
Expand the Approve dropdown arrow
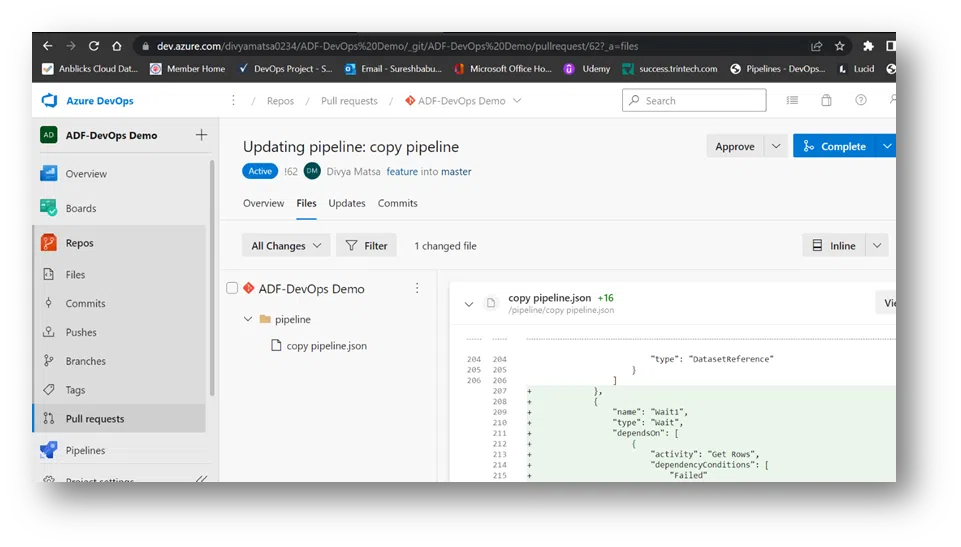[775, 146]
